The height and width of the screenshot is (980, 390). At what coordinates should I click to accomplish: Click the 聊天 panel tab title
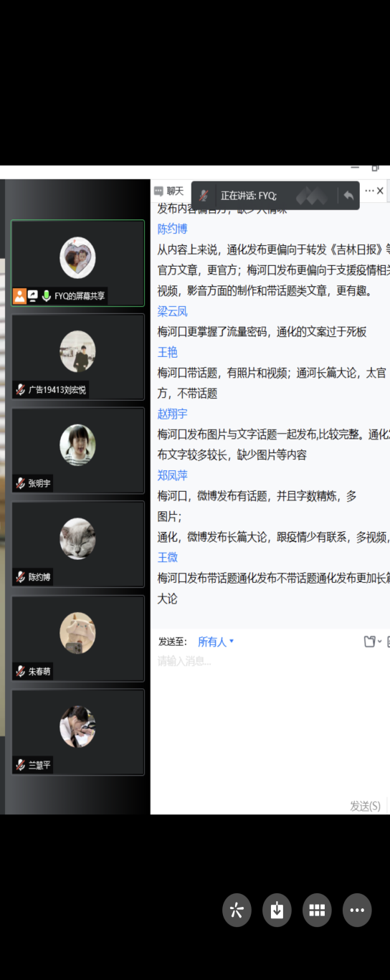[x=176, y=191]
